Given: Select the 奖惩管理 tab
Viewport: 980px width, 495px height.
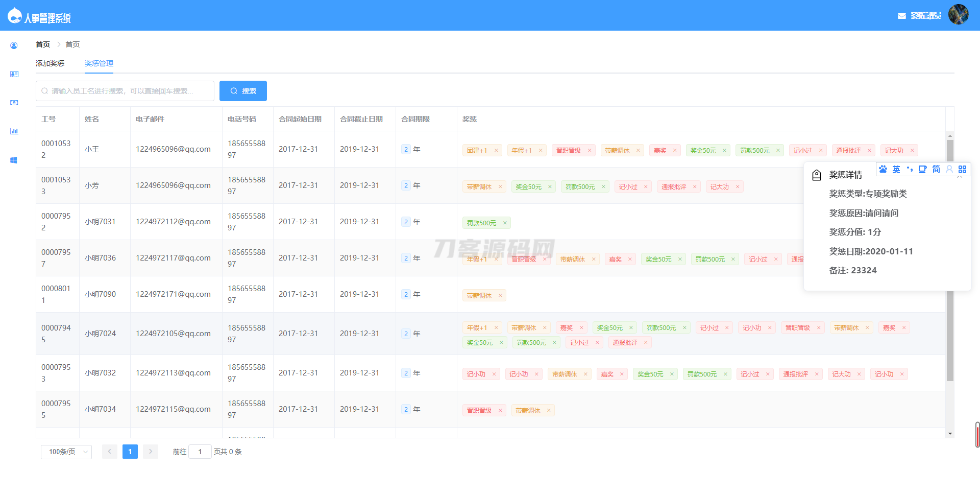Looking at the screenshot, I should [99, 63].
